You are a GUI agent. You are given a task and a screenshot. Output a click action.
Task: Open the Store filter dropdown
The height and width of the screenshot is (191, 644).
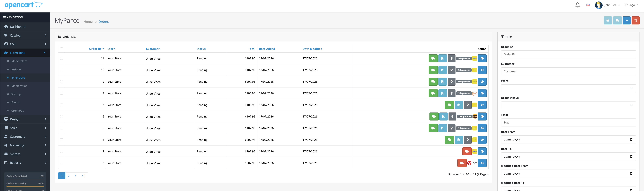[568, 89]
